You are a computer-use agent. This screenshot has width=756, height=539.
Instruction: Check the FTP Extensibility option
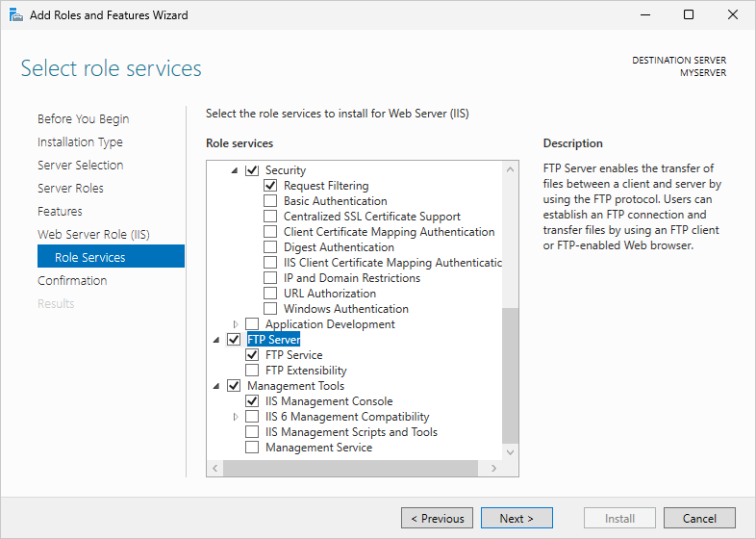(252, 371)
